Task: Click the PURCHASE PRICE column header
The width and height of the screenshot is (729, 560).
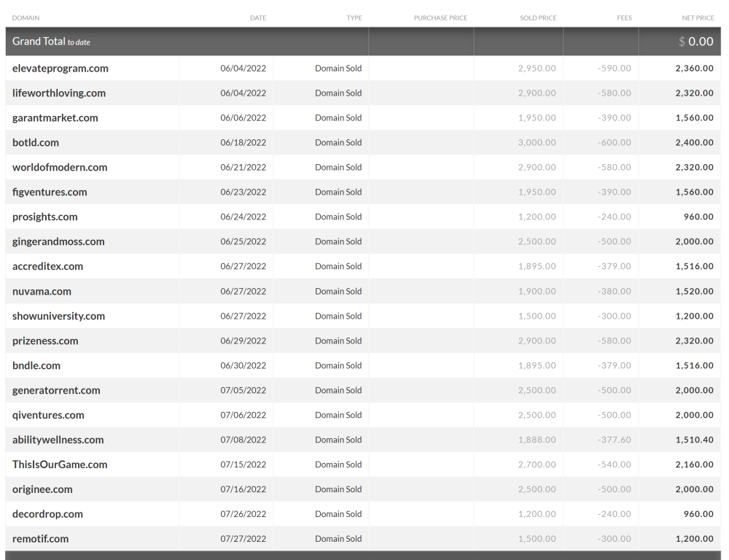Action: [440, 17]
